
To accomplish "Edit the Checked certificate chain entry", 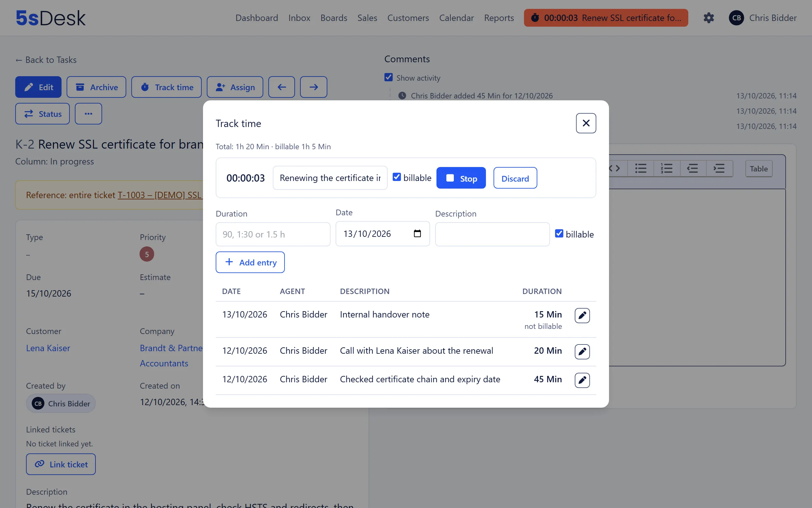I will click(582, 380).
